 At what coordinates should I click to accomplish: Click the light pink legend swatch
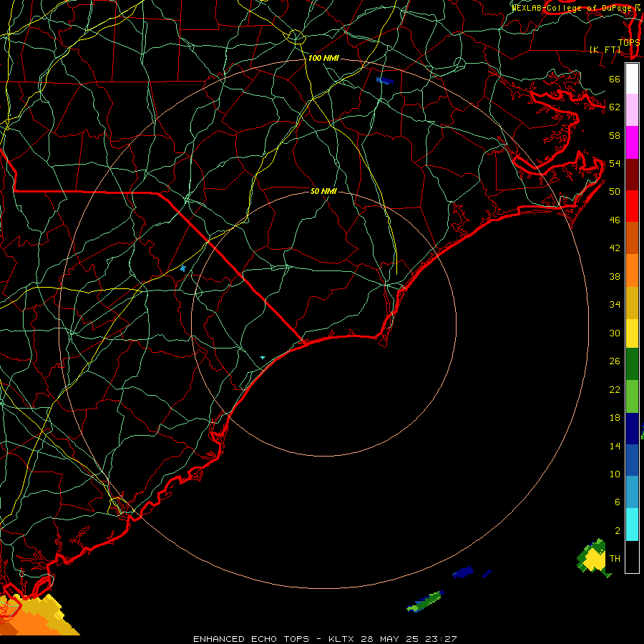[632, 110]
